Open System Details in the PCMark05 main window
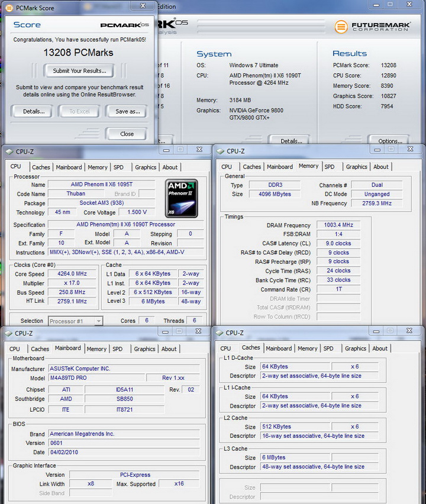 [x=291, y=140]
